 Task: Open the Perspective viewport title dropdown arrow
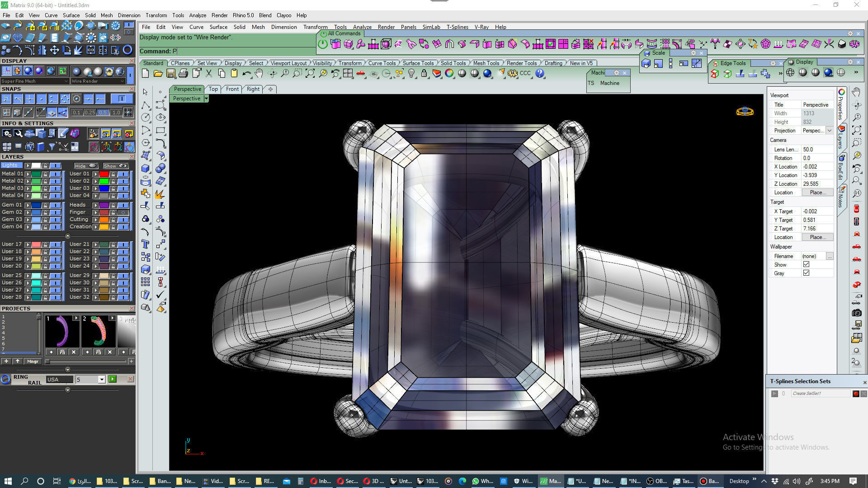(206, 99)
